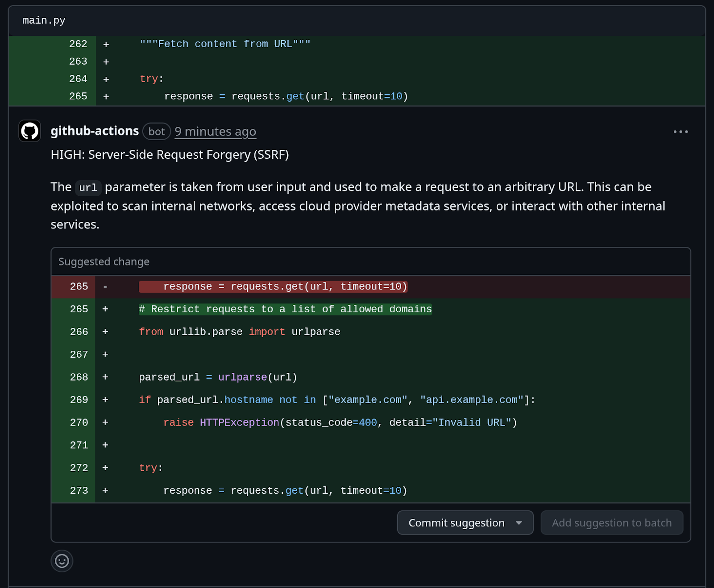Viewport: 714px width, 588px height.
Task: Click the 'bot' badge label
Action: [157, 132]
